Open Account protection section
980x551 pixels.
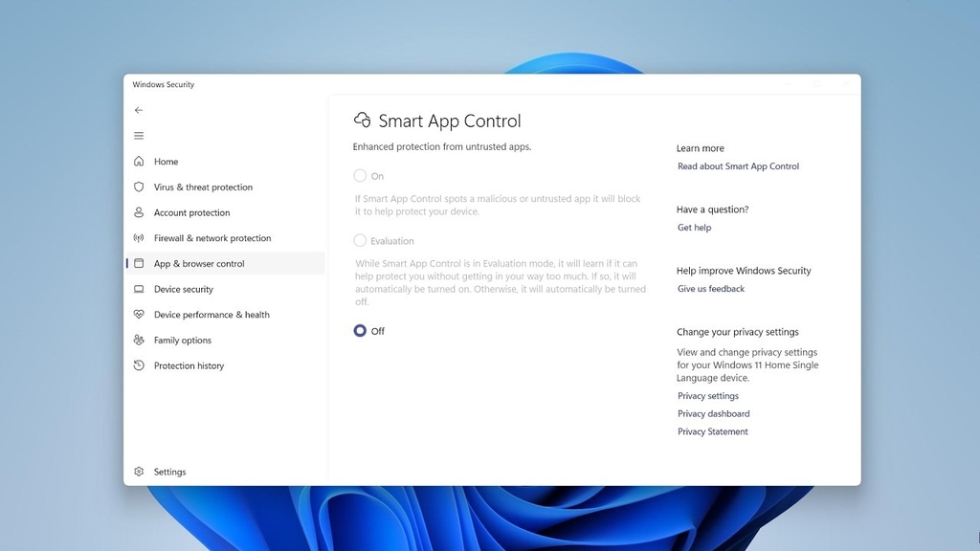click(x=191, y=212)
